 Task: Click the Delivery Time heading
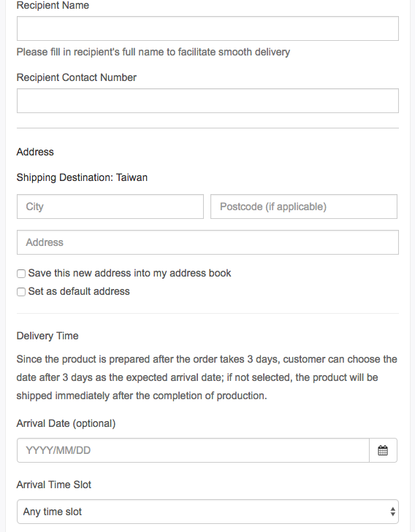point(47,336)
